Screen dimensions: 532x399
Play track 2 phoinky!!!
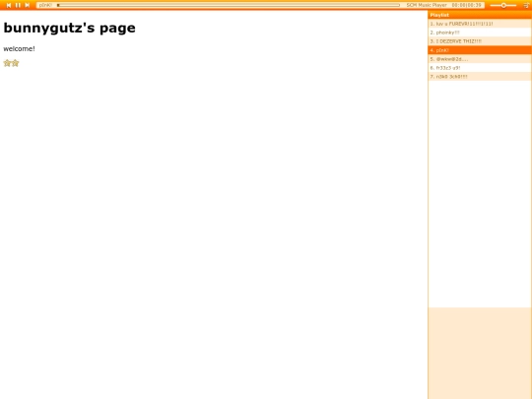coord(480,33)
